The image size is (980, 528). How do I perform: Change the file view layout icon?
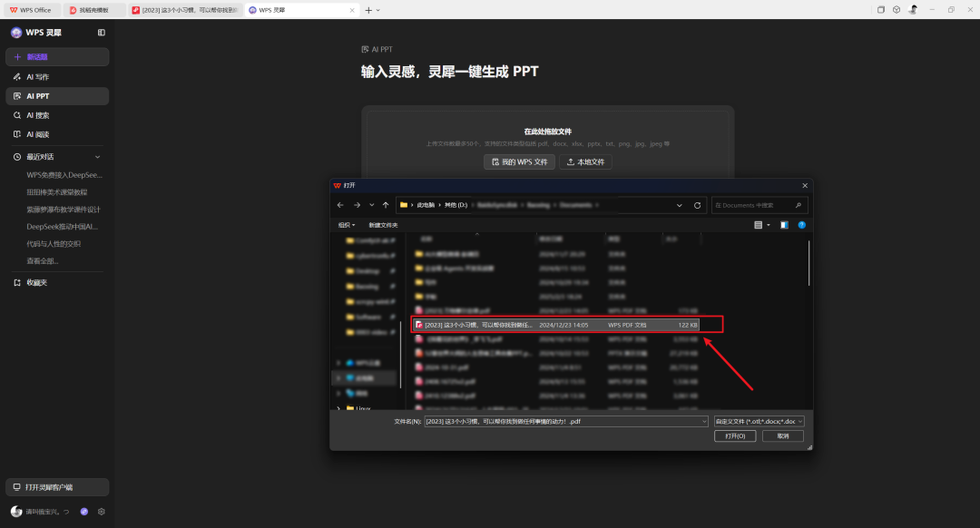[758, 225]
